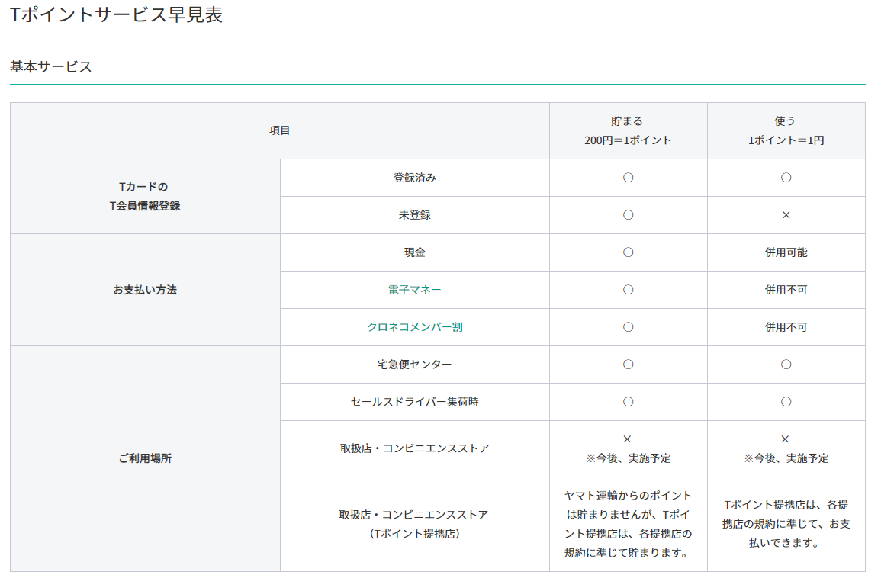881x588 pixels.
Task: Click the 貯まる circle in the 電子マネー row
Action: pyautogui.click(x=628, y=290)
